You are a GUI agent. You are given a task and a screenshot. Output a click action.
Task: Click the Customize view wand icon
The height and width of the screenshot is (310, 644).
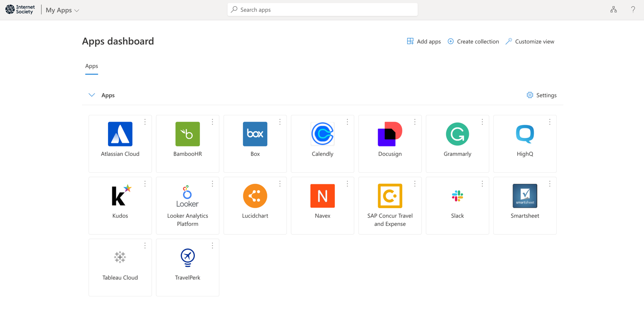coord(509,41)
